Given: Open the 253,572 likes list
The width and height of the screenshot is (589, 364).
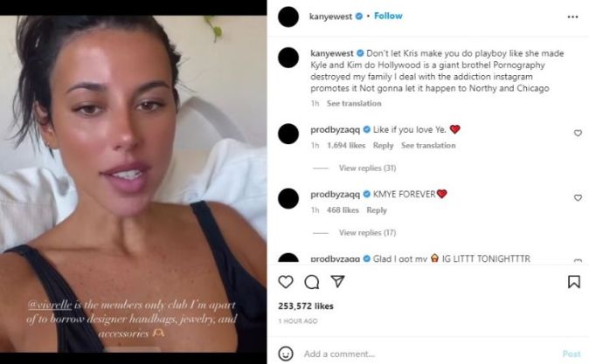Looking at the screenshot, I should (x=306, y=306).
